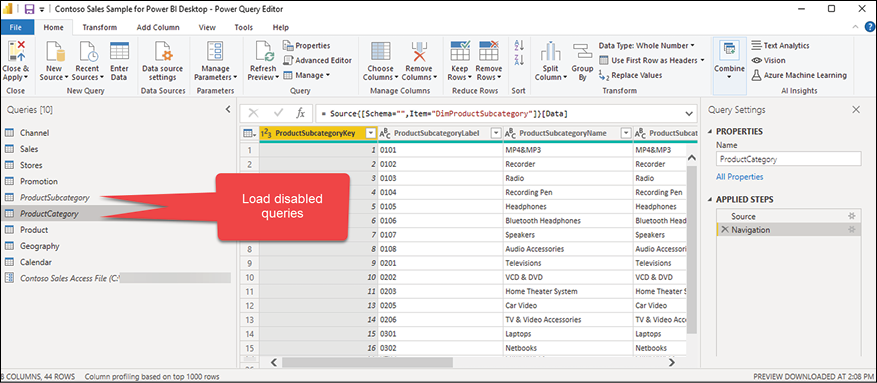Image resolution: width=877 pixels, height=383 pixels.
Task: Open the ProductSubcategoryLabel column filter dropdown
Action: click(x=496, y=133)
